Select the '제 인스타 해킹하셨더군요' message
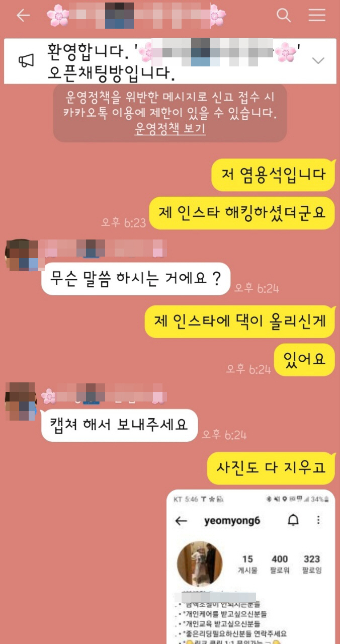 click(x=242, y=213)
